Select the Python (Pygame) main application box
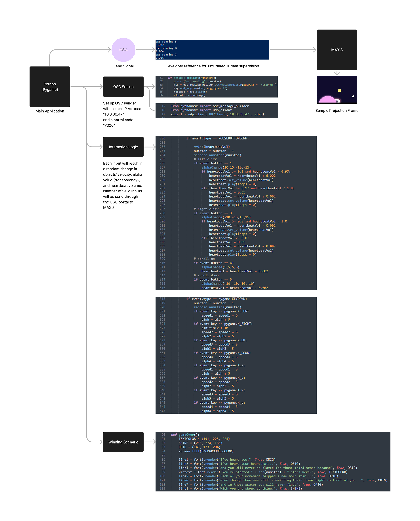Viewport: 420px width, 521px height. [50, 86]
